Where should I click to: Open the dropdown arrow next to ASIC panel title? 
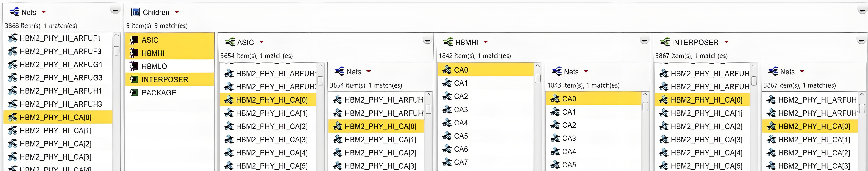(261, 42)
